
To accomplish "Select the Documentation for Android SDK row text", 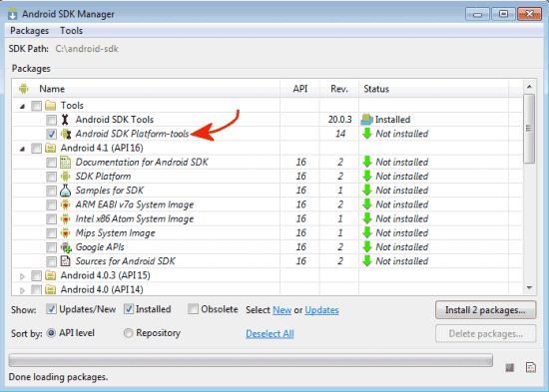I will pyautogui.click(x=142, y=162).
